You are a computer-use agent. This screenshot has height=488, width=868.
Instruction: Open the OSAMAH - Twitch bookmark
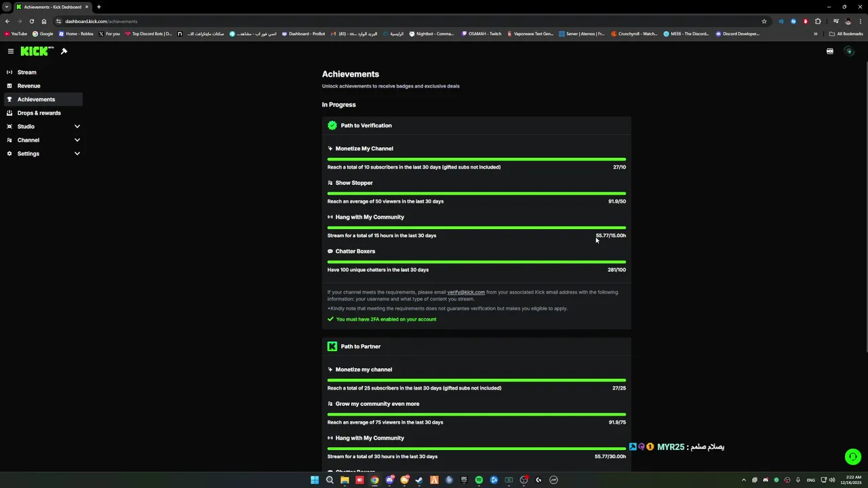point(481,34)
